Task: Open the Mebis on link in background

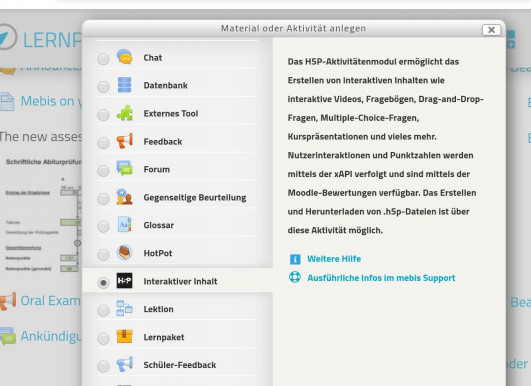Action: tap(51, 101)
